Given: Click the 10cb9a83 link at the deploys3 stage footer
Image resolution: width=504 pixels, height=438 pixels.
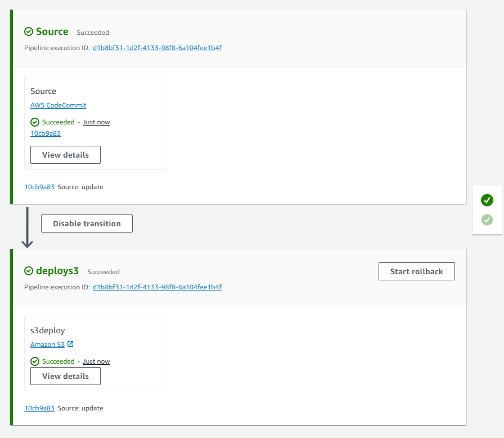Looking at the screenshot, I should click(x=39, y=408).
